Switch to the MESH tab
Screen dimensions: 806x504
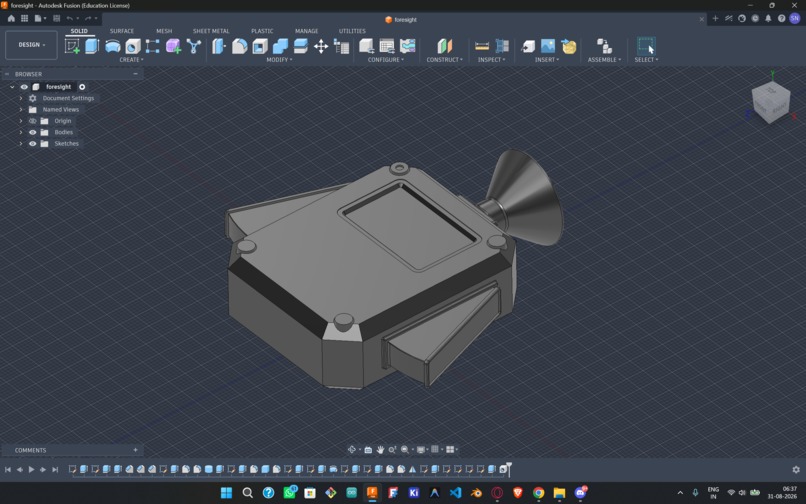click(x=164, y=31)
